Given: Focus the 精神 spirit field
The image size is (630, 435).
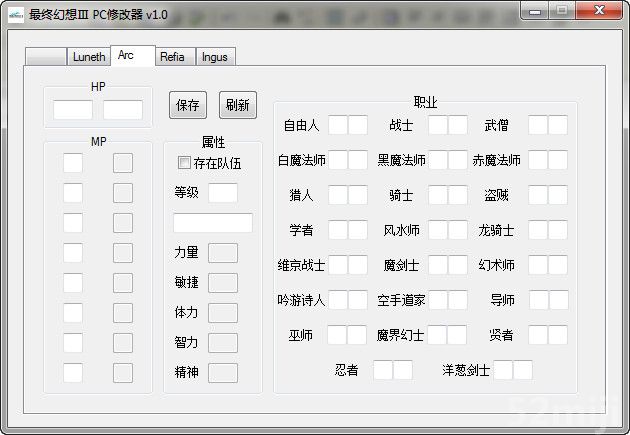Looking at the screenshot, I should tap(222, 373).
